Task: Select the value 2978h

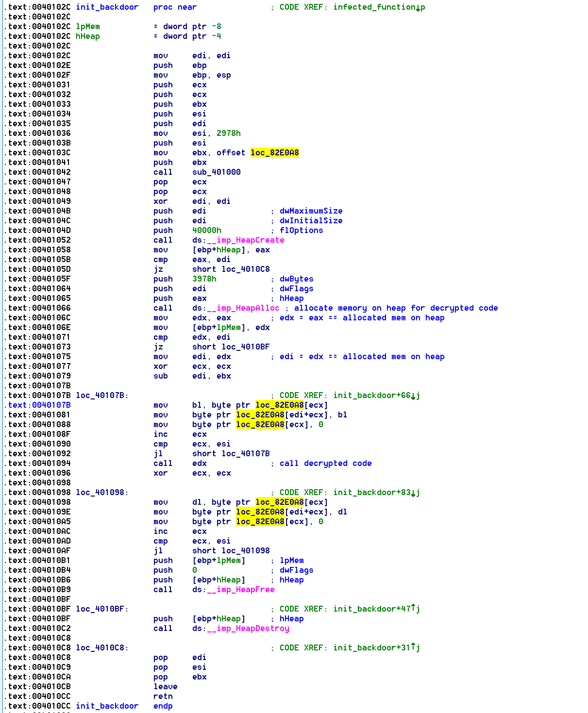Action: pyautogui.click(x=228, y=133)
